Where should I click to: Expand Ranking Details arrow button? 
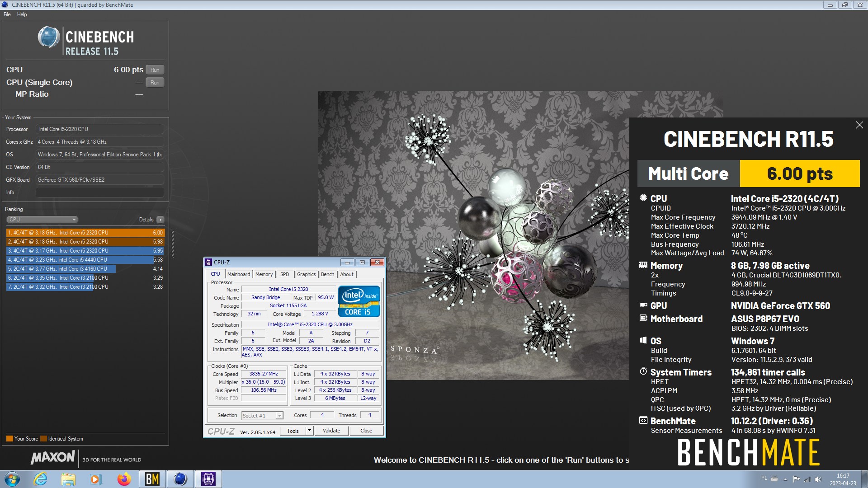[x=160, y=220]
